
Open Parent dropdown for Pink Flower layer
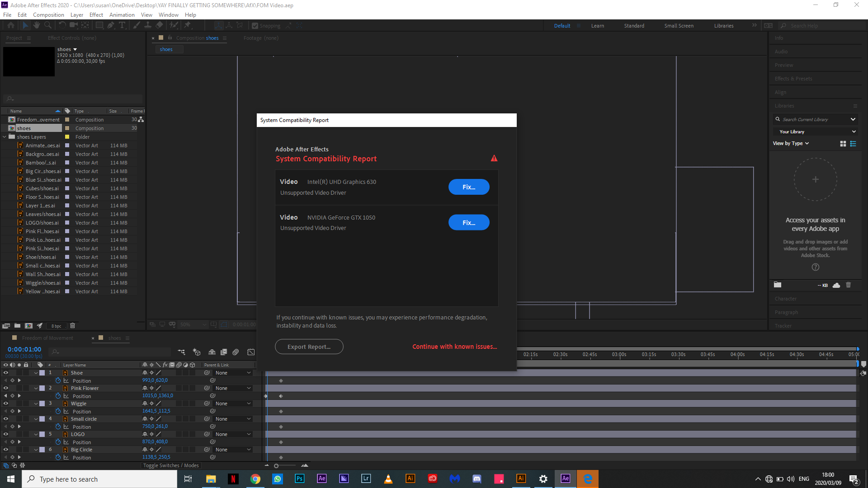(233, 388)
